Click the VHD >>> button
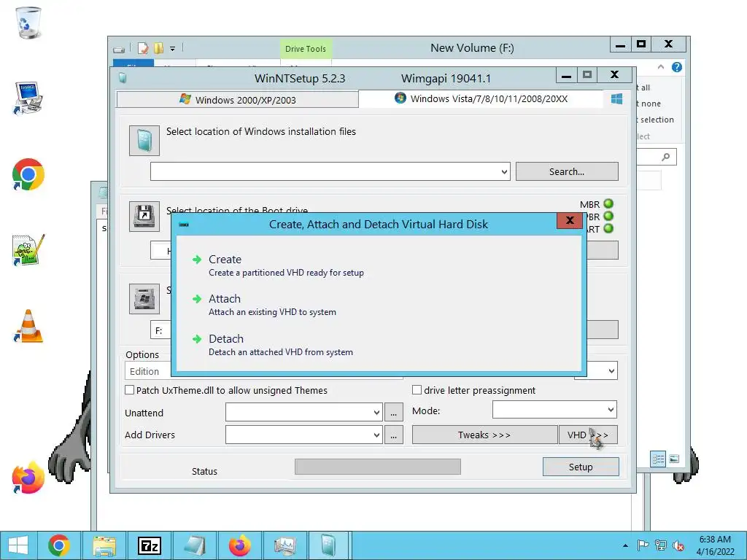Image resolution: width=747 pixels, height=560 pixels. 588,435
